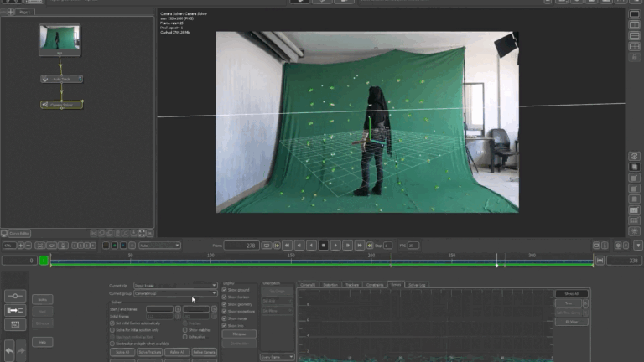Image resolution: width=644 pixels, height=362 pixels.
Task: Click the white playhead marker on the timeline
Action: tap(496, 266)
